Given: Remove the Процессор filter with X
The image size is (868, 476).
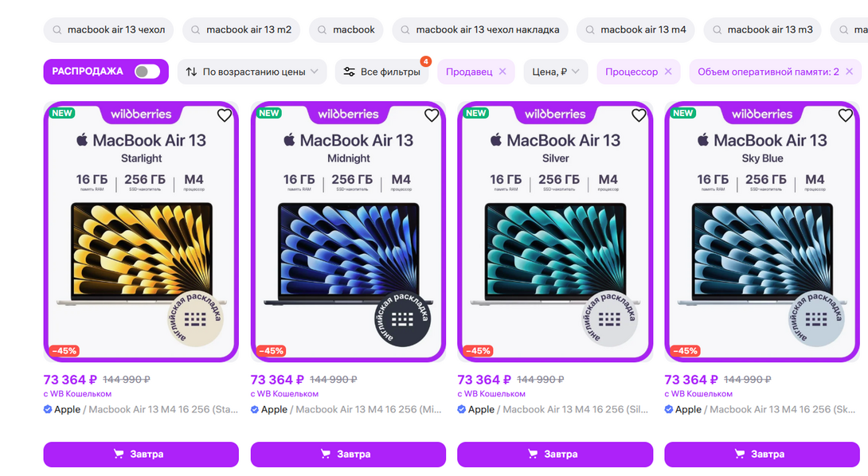Looking at the screenshot, I should 668,72.
